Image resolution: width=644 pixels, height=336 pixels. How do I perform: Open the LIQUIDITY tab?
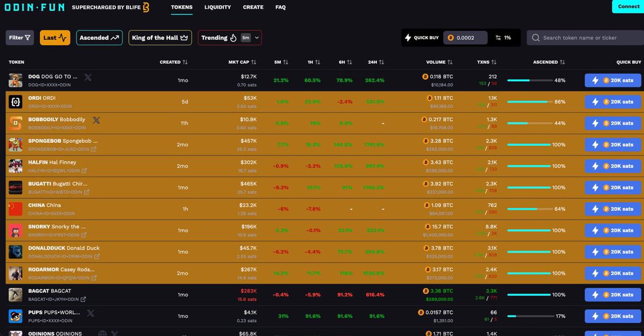[x=217, y=8]
